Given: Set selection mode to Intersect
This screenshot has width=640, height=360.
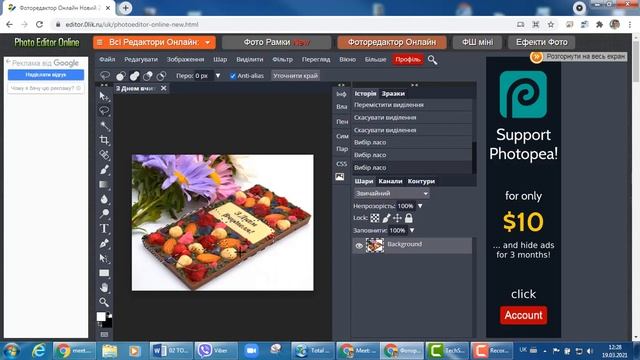Looking at the screenshot, I should click(x=161, y=76).
